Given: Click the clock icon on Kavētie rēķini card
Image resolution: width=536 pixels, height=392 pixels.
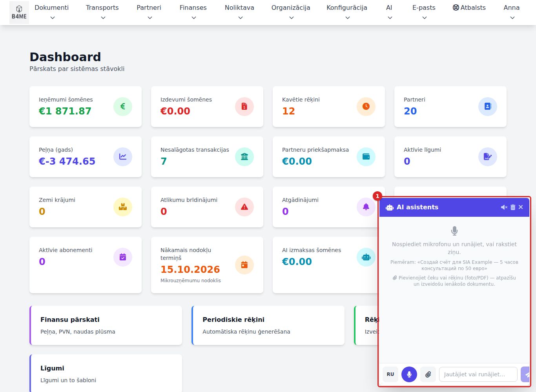Looking at the screenshot, I should (366, 106).
